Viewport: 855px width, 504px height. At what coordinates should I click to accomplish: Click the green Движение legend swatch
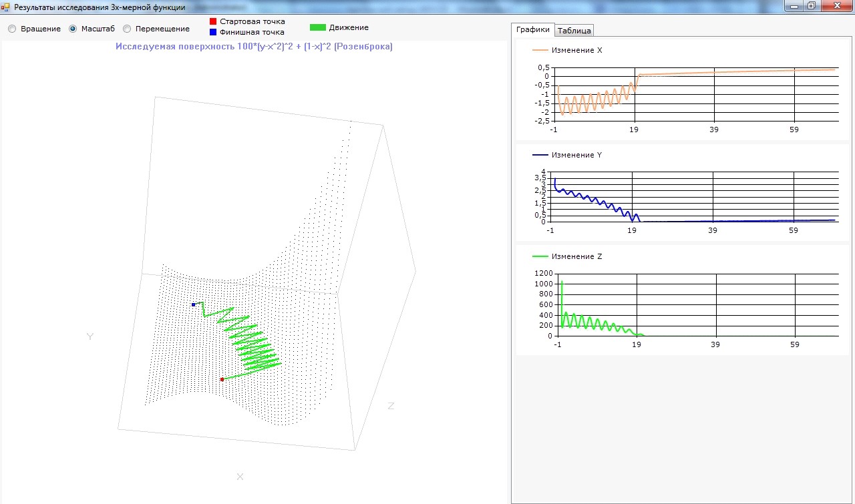click(x=318, y=27)
